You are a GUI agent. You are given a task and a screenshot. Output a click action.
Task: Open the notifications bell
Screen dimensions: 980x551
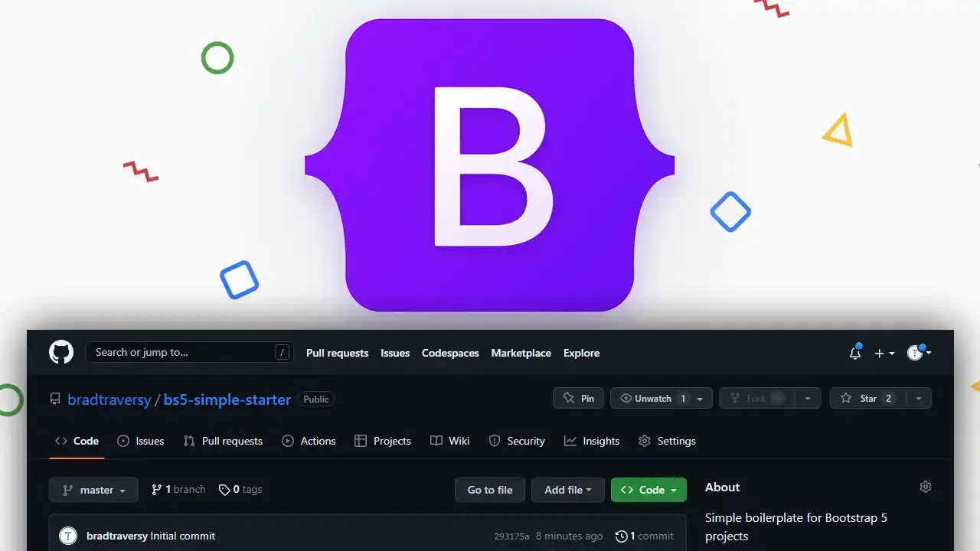tap(855, 353)
